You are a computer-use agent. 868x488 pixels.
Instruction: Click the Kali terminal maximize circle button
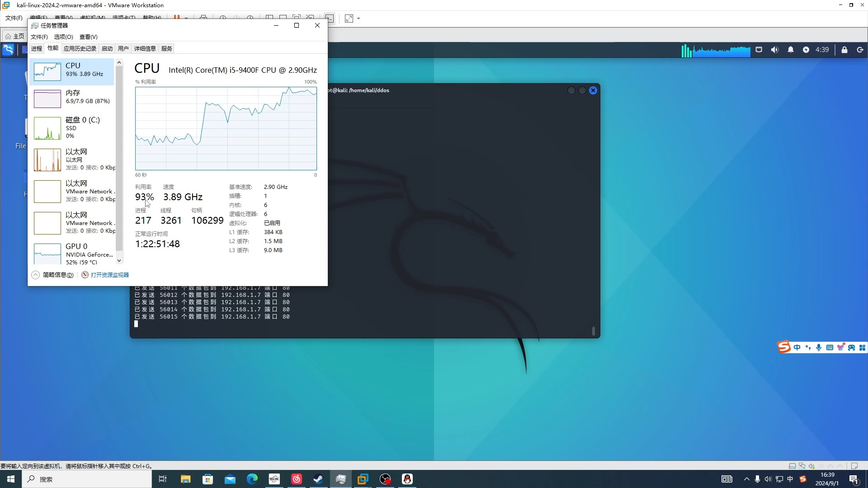[582, 90]
